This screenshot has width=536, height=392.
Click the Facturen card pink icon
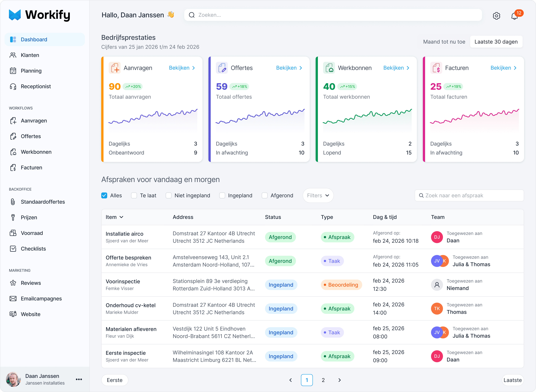pos(436,68)
